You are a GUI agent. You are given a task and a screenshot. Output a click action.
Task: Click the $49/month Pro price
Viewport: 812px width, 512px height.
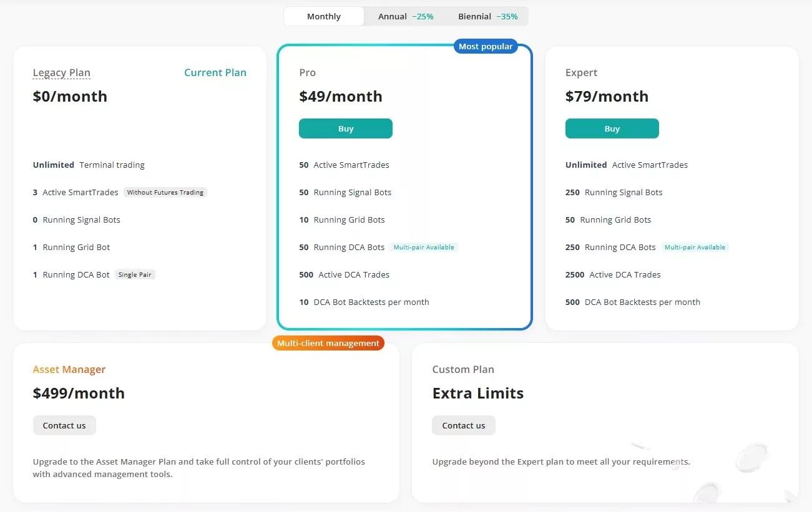click(341, 97)
